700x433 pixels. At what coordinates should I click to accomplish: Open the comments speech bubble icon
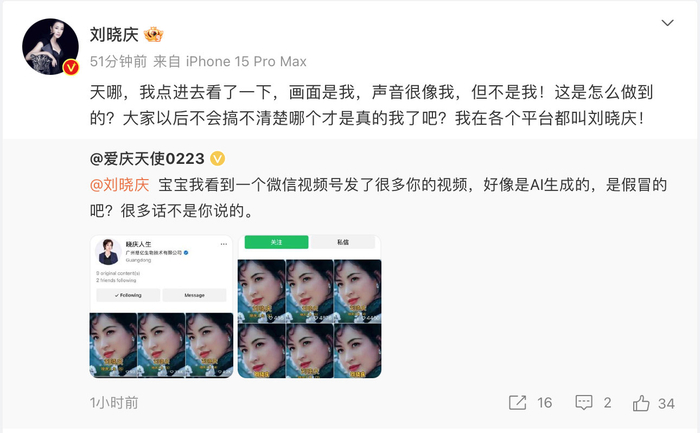[x=584, y=403]
